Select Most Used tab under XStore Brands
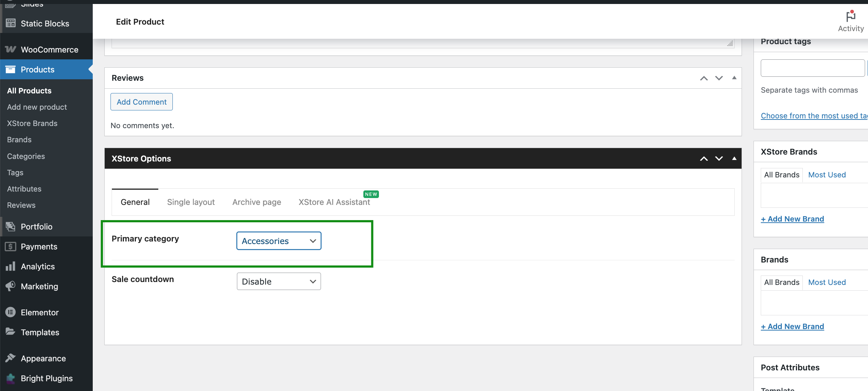The image size is (868, 391). (x=827, y=175)
